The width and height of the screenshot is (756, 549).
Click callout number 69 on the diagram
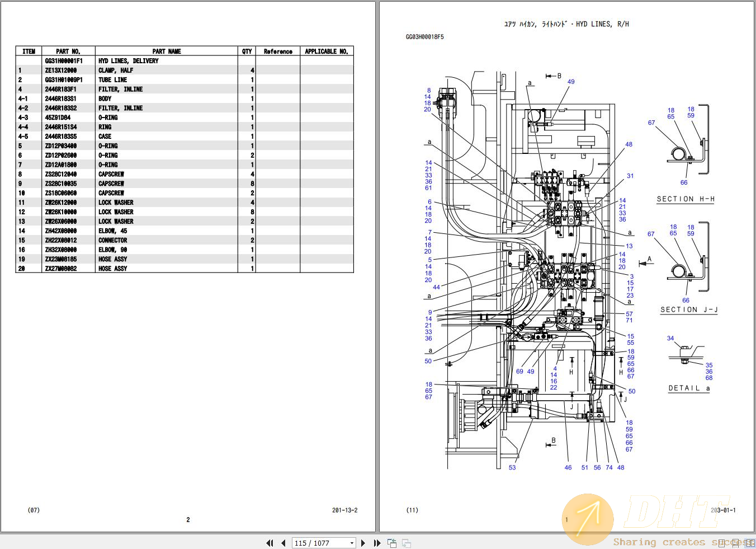click(519, 372)
